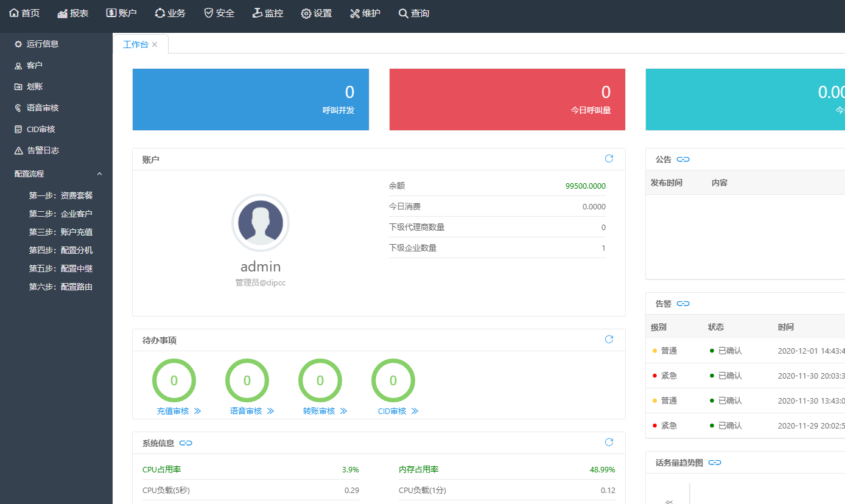Viewport: 845px width, 504px height.
Task: Click the refresh icon in 账户 panel
Action: pyautogui.click(x=609, y=159)
